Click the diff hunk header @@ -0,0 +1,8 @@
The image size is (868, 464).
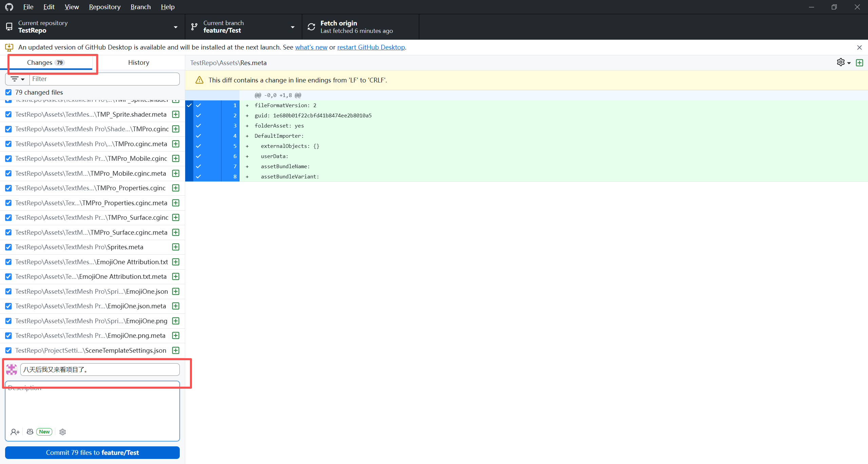(278, 95)
